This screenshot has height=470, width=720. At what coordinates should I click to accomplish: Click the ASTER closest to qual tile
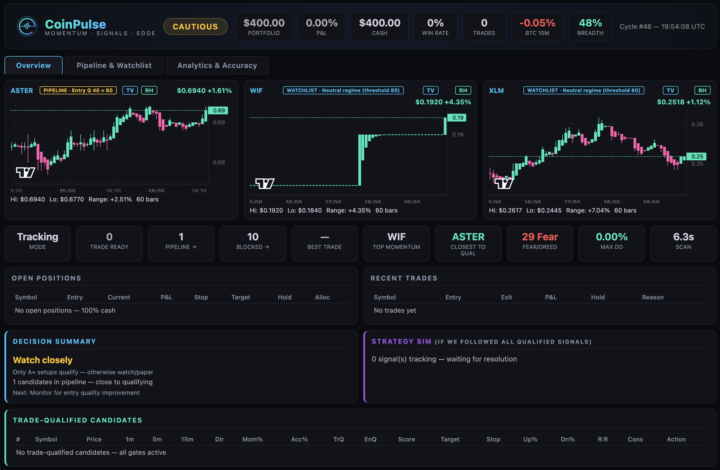468,243
